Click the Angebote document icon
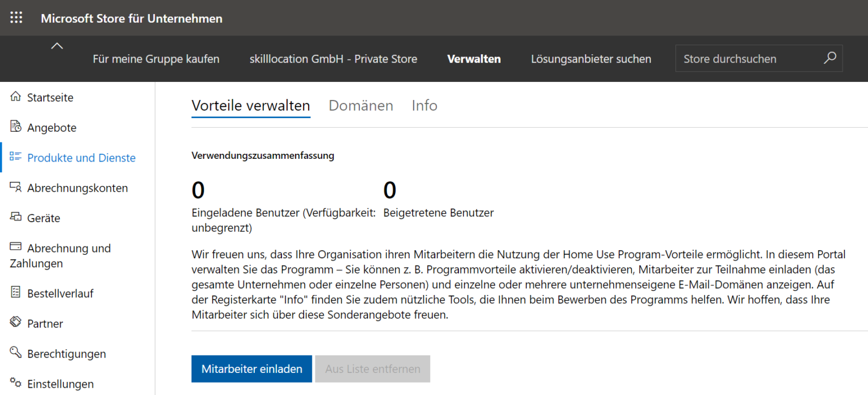868x395 pixels. coord(16,127)
